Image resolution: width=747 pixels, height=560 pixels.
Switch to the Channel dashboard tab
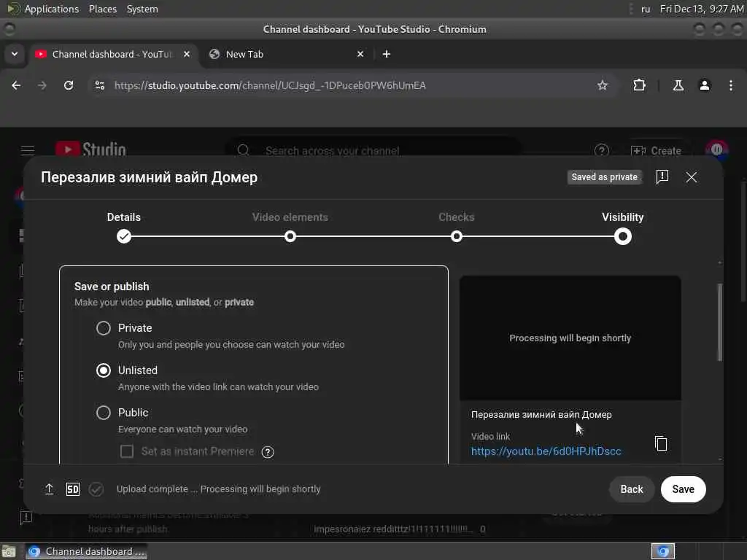[x=113, y=54]
